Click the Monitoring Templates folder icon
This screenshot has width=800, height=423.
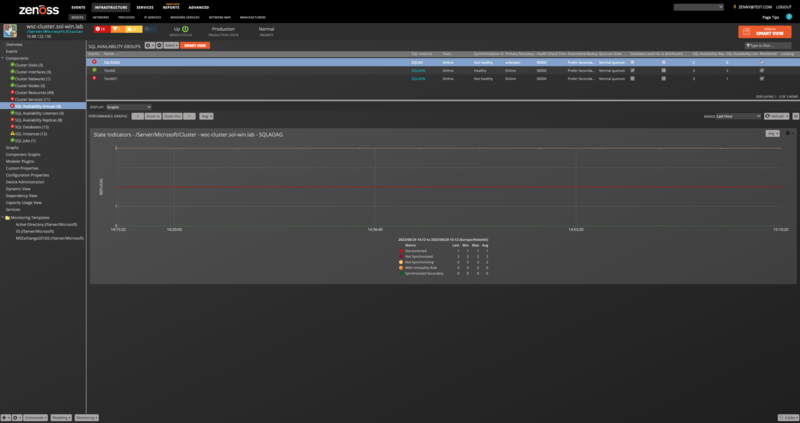coord(8,218)
